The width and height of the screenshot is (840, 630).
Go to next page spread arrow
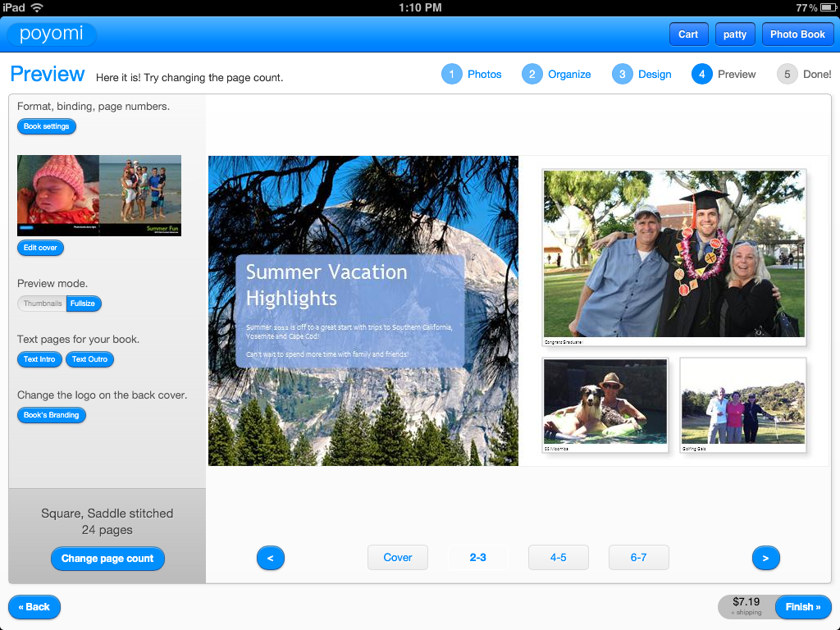[765, 558]
